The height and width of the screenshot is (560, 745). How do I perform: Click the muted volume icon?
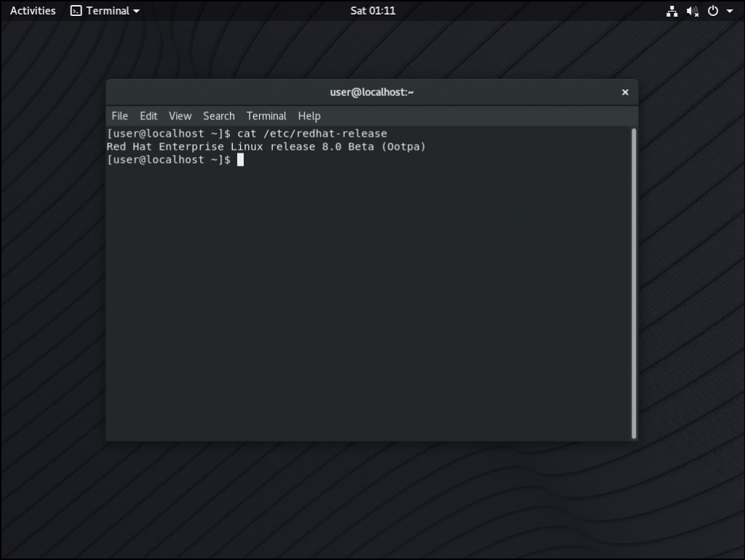click(693, 11)
